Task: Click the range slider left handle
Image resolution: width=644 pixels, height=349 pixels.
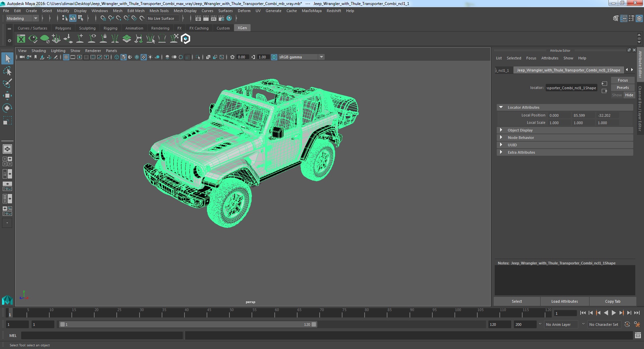Action: [62, 325]
